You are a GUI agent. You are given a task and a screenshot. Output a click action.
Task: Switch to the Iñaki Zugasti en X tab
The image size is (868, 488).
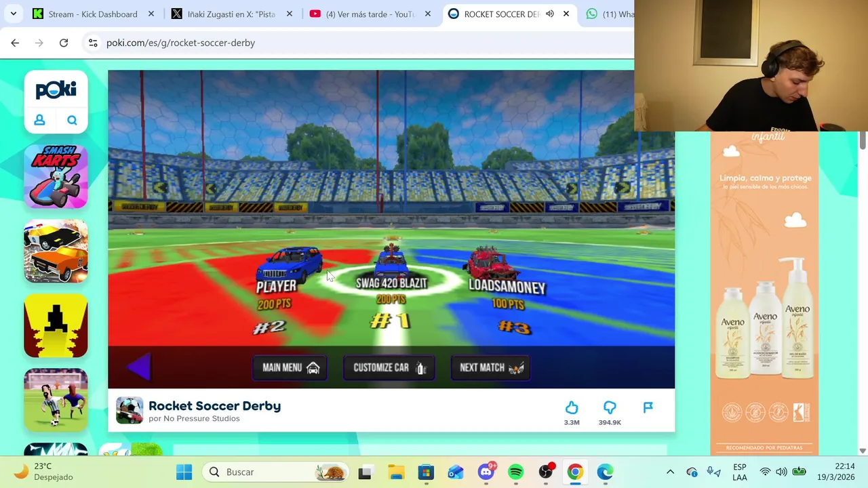pyautogui.click(x=232, y=14)
